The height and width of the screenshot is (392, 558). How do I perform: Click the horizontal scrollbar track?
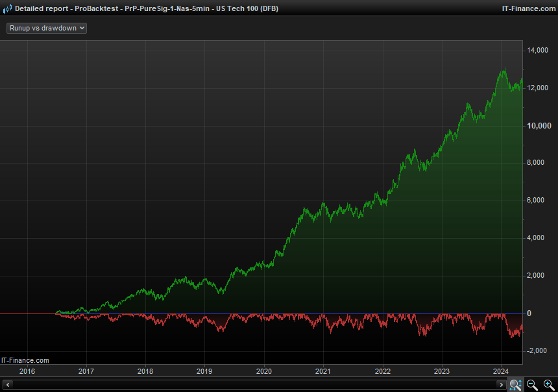[260, 386]
